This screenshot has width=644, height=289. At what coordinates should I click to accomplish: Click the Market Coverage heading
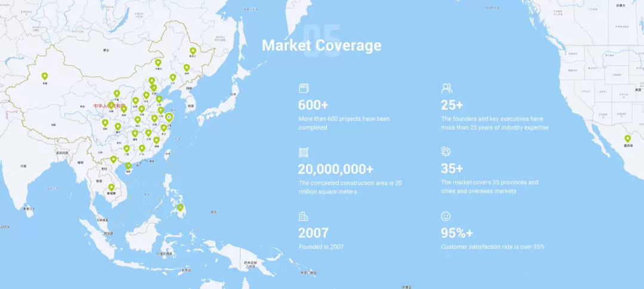tap(321, 45)
